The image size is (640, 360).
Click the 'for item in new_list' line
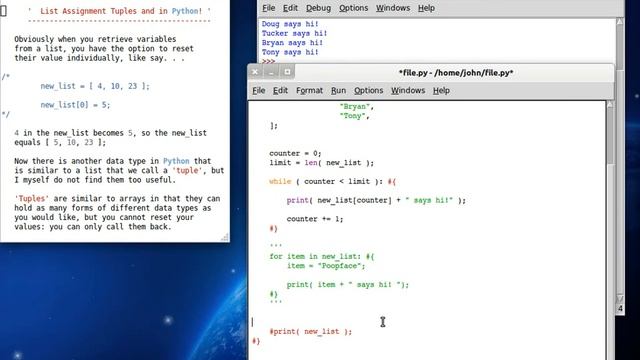pos(322,256)
